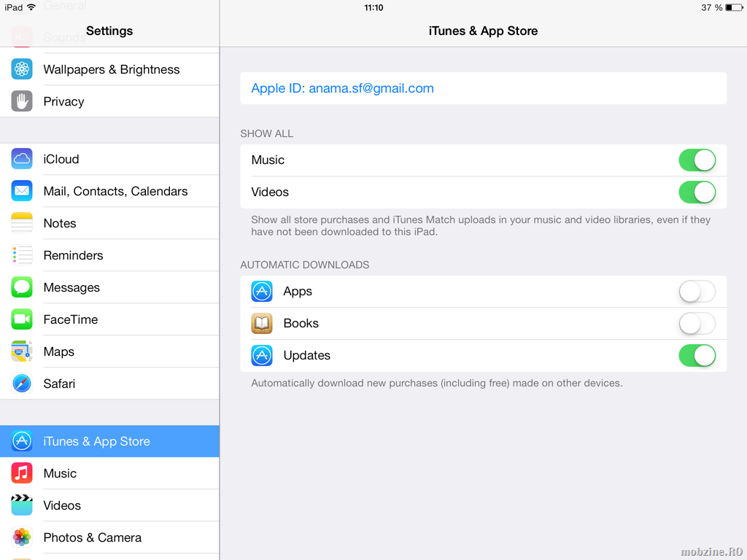Disable automatic Updates switch
747x560 pixels.
click(697, 355)
